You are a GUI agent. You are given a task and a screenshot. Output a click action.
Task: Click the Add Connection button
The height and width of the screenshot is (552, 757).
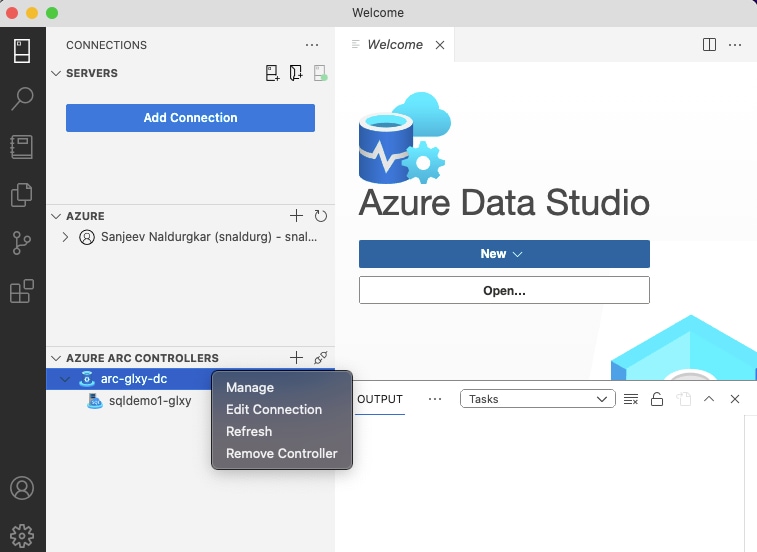pos(190,118)
